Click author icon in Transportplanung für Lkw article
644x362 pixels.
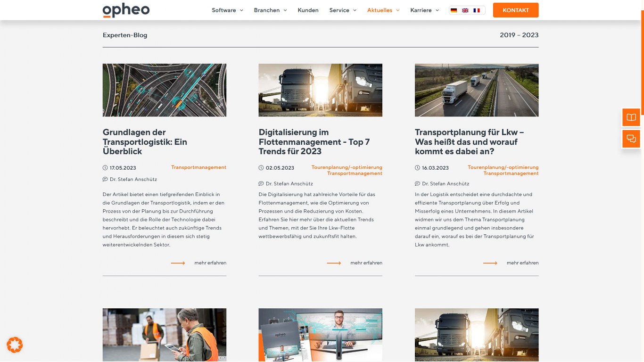(x=417, y=184)
